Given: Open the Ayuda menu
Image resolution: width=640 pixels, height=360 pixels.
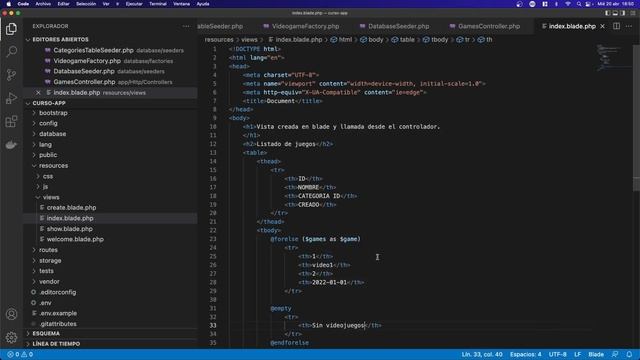Looking at the screenshot, I should [x=203, y=4].
